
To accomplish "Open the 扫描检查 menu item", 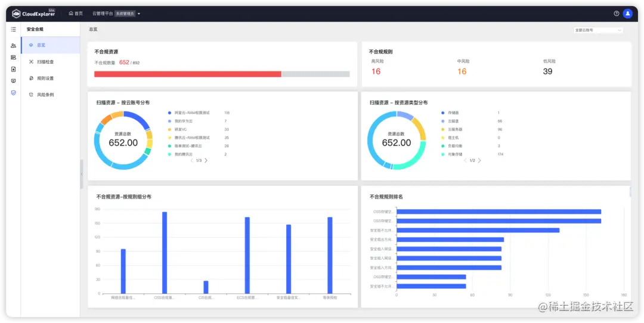I will tap(51, 61).
